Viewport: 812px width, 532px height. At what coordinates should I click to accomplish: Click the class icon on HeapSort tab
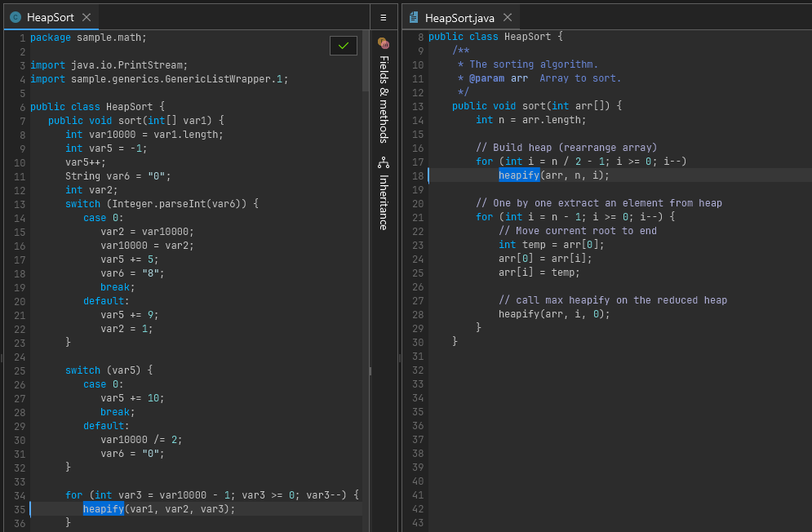coord(16,17)
